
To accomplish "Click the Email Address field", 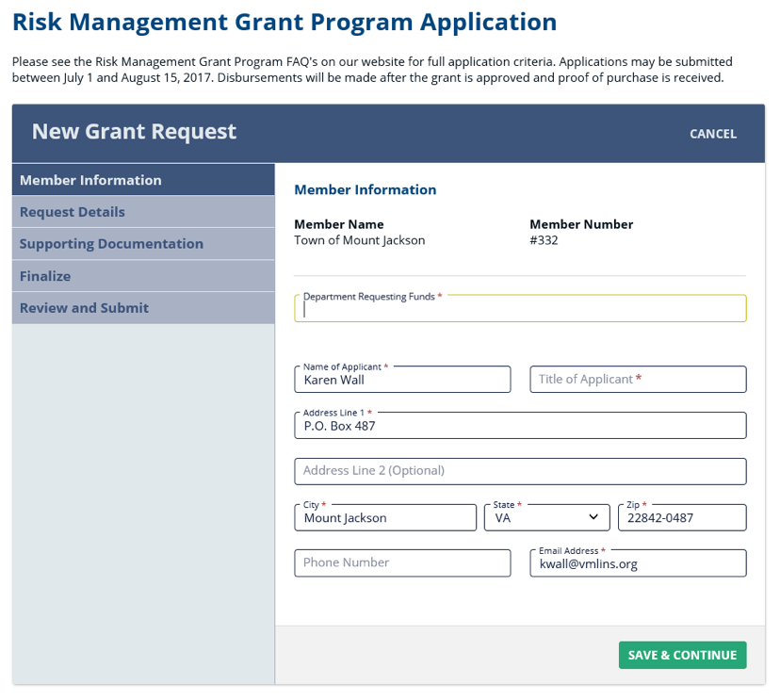I will pyautogui.click(x=638, y=563).
